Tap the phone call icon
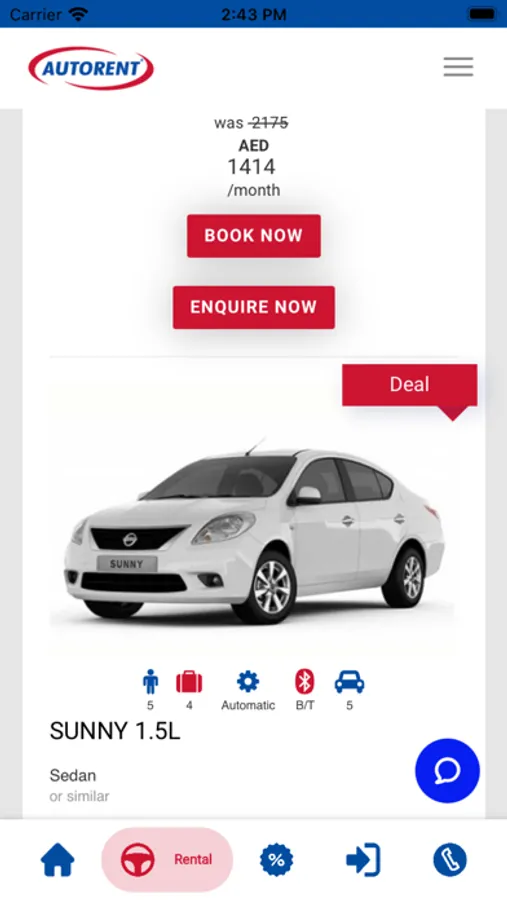The height and width of the screenshot is (900, 507). [450, 860]
